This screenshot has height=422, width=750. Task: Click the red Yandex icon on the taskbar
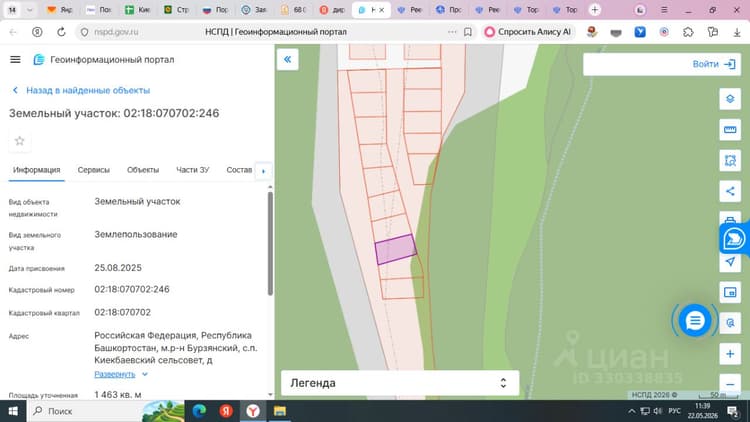[x=226, y=411]
